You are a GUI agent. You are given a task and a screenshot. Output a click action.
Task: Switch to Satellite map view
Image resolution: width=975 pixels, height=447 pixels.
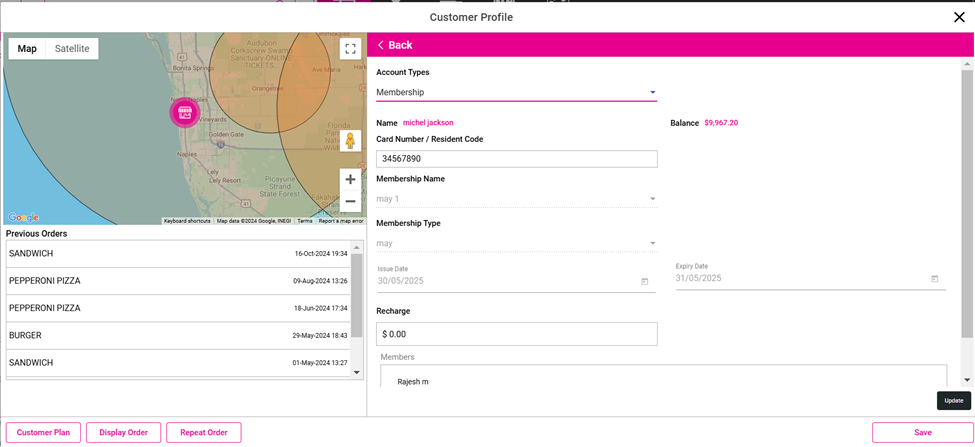pos(72,49)
